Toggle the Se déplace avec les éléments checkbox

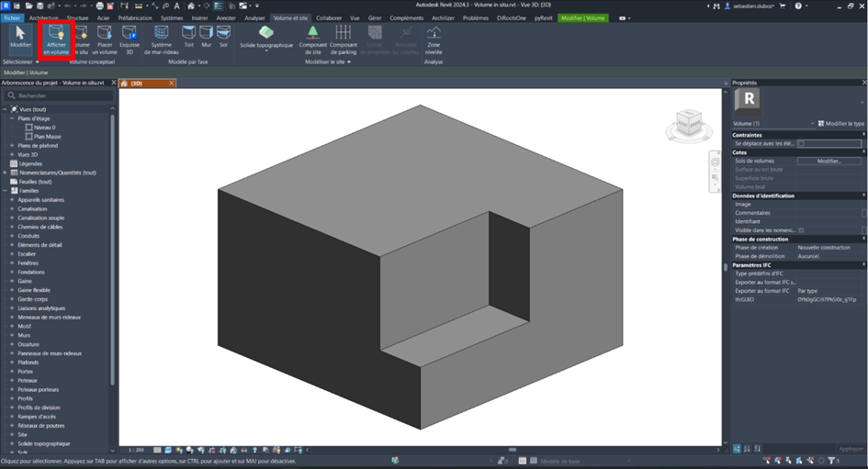click(801, 143)
